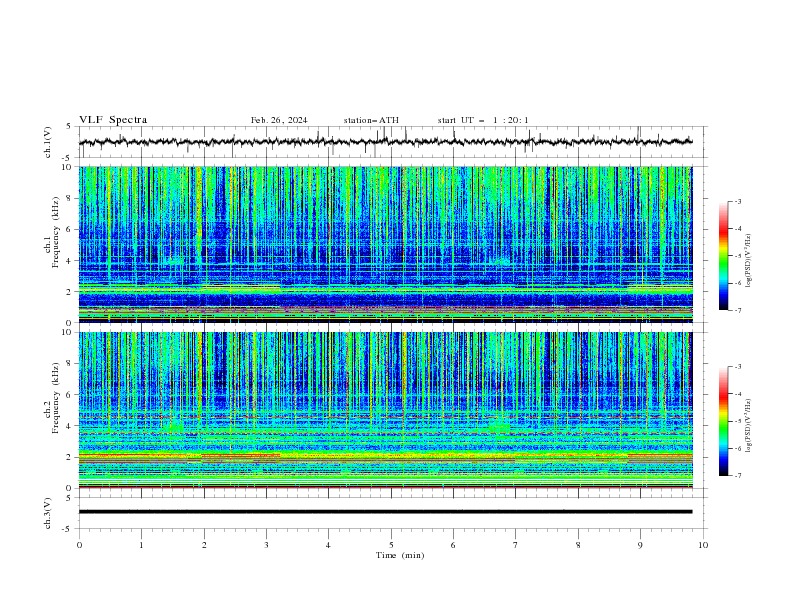Screen dimensions: 792x612
Task: Click the '-7' label on lower colorbar
Action: click(737, 476)
